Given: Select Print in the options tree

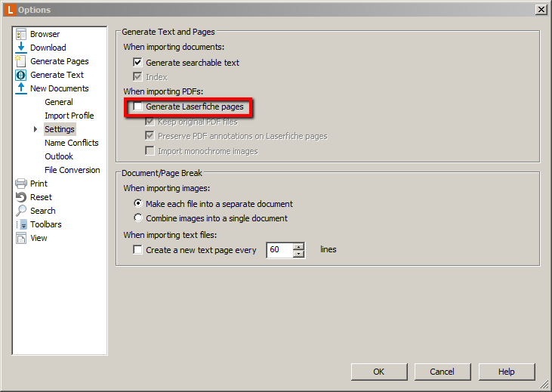Looking at the screenshot, I should coord(39,184).
